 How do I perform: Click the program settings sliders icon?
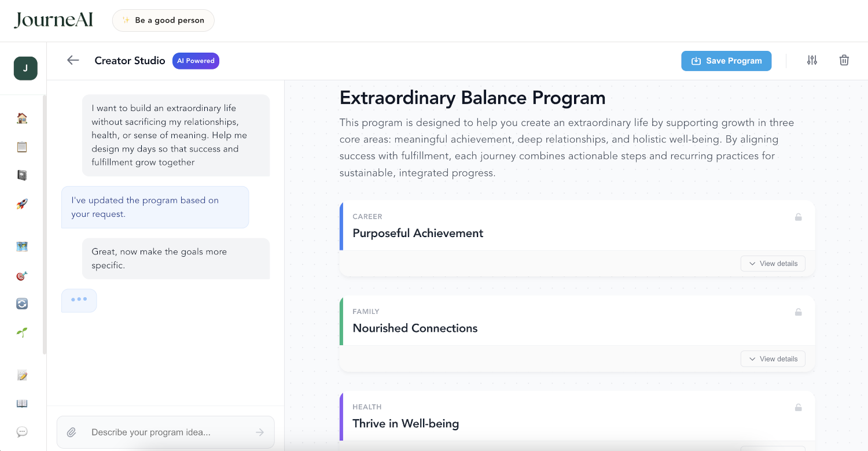pyautogui.click(x=812, y=60)
